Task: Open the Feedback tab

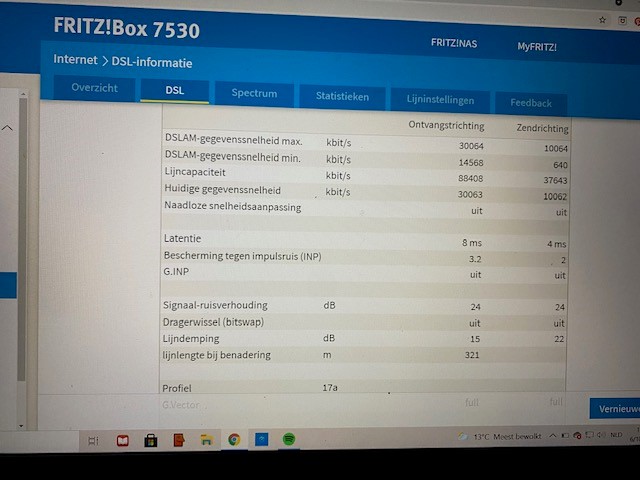Action: pos(530,103)
